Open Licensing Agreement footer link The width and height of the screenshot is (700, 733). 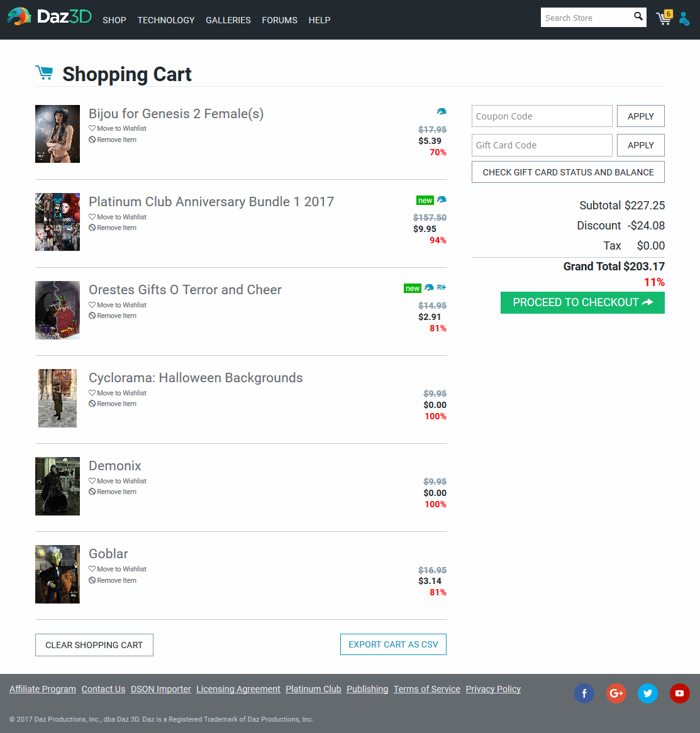click(238, 689)
